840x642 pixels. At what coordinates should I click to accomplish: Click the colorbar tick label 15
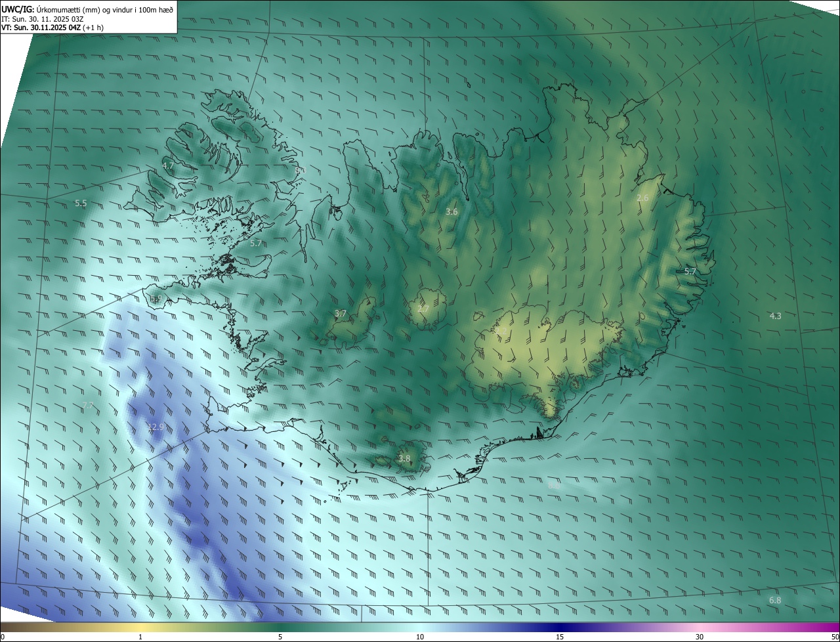[560, 637]
